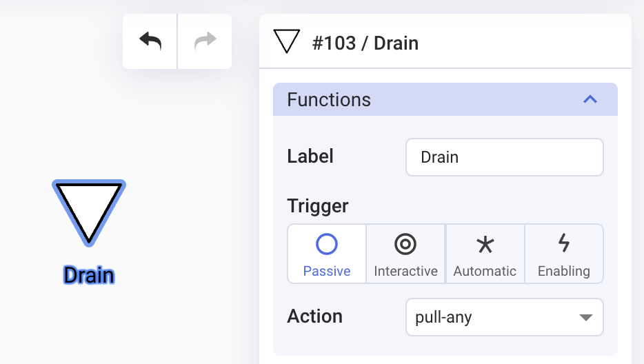Click the triangle icon beside #103 / Drain

287,41
